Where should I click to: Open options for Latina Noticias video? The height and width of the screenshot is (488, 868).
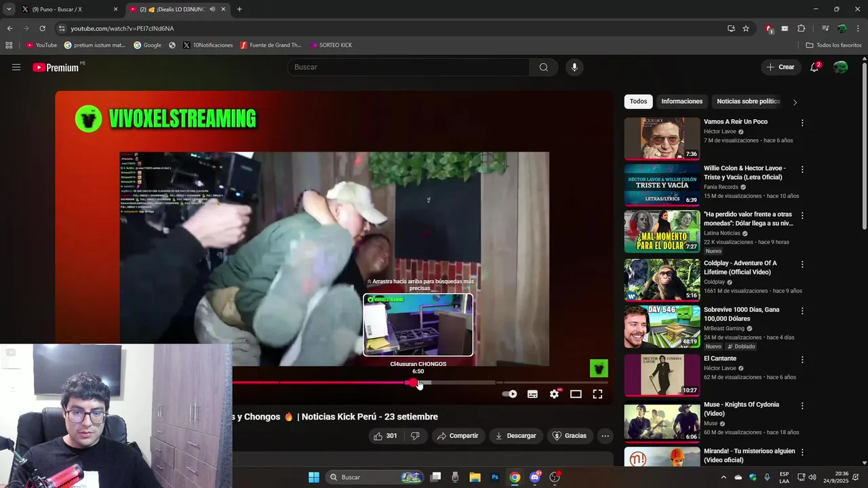click(x=802, y=216)
